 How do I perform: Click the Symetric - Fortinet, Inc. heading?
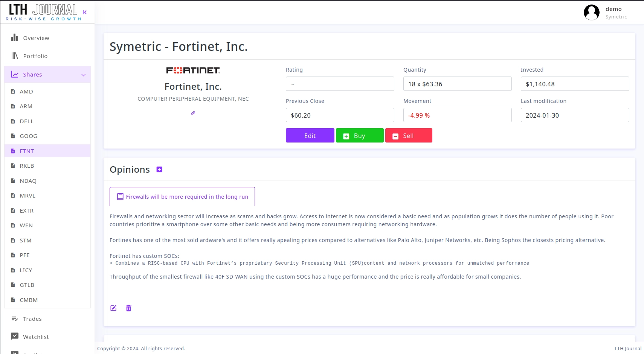tap(179, 46)
